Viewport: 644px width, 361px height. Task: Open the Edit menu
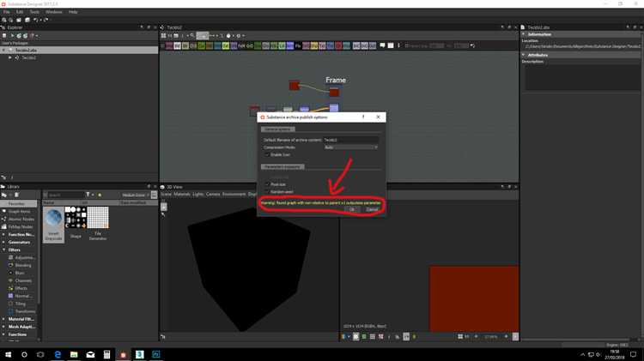tap(20, 12)
